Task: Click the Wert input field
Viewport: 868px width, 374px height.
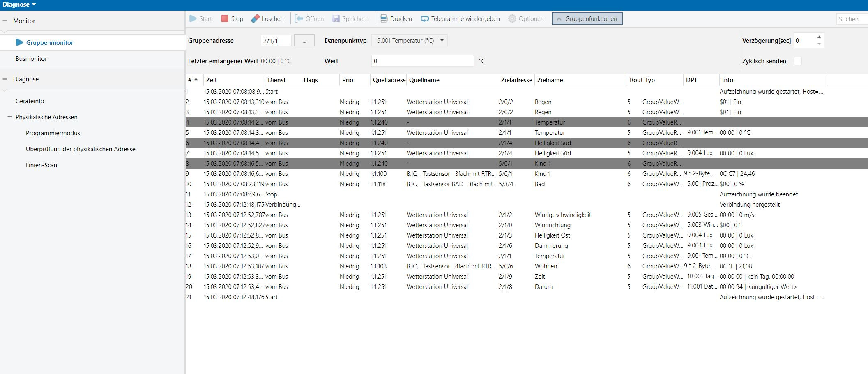Action: coord(422,61)
